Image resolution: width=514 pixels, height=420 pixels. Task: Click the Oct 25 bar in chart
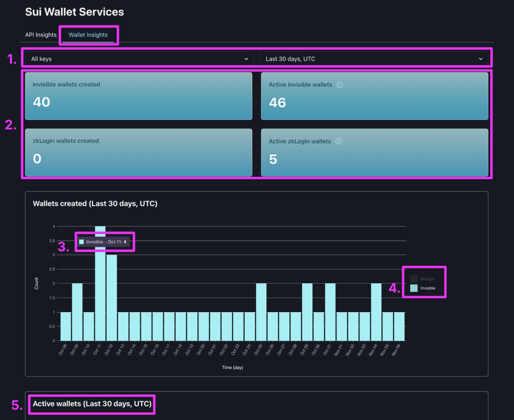[261, 312]
